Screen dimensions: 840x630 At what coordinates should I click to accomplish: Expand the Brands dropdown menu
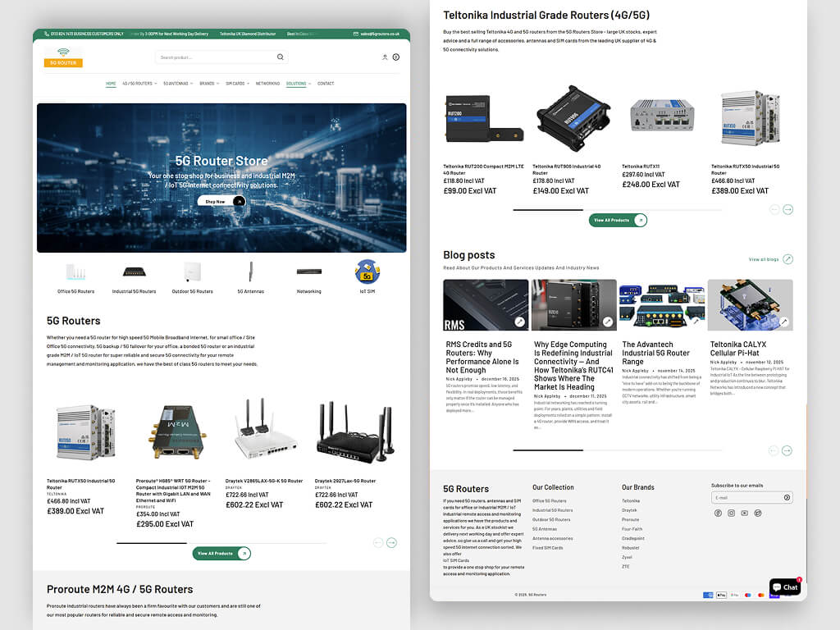click(x=209, y=84)
